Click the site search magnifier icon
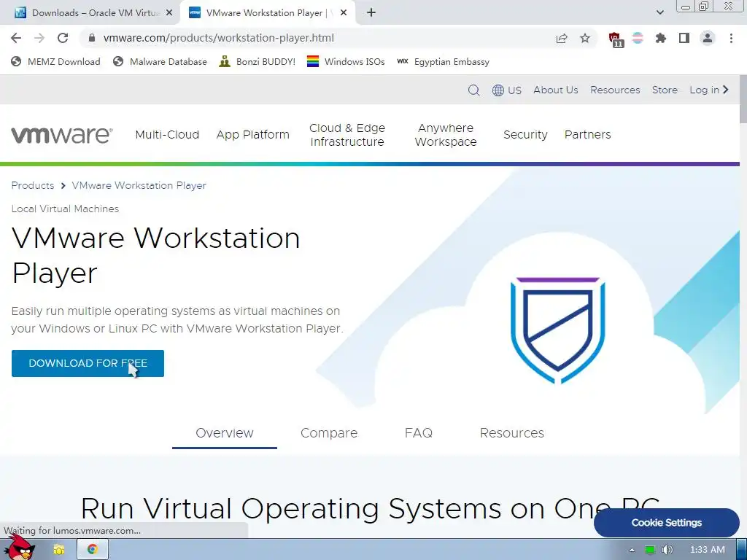 (x=473, y=90)
